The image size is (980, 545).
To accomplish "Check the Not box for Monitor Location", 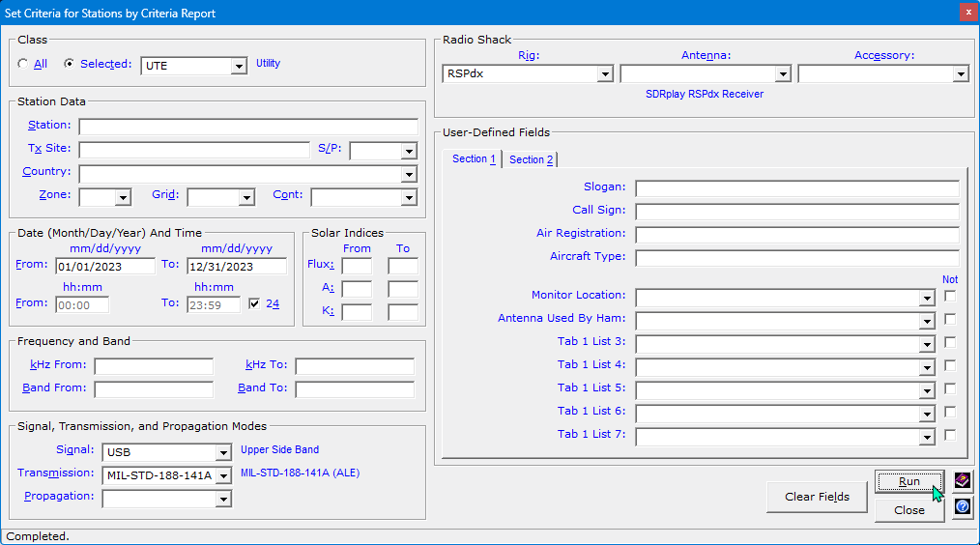I will pyautogui.click(x=950, y=296).
